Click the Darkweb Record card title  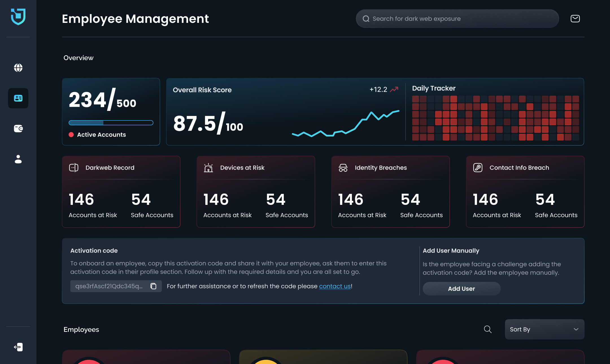click(x=110, y=168)
